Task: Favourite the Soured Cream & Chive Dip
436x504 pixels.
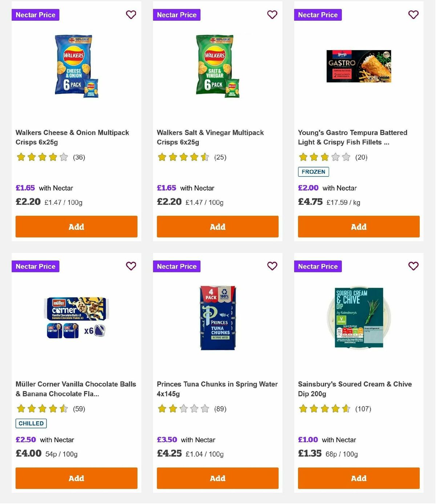Action: tap(413, 266)
